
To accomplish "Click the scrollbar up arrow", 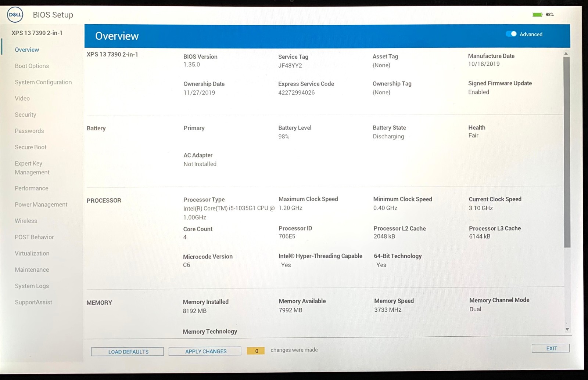I will 566,54.
